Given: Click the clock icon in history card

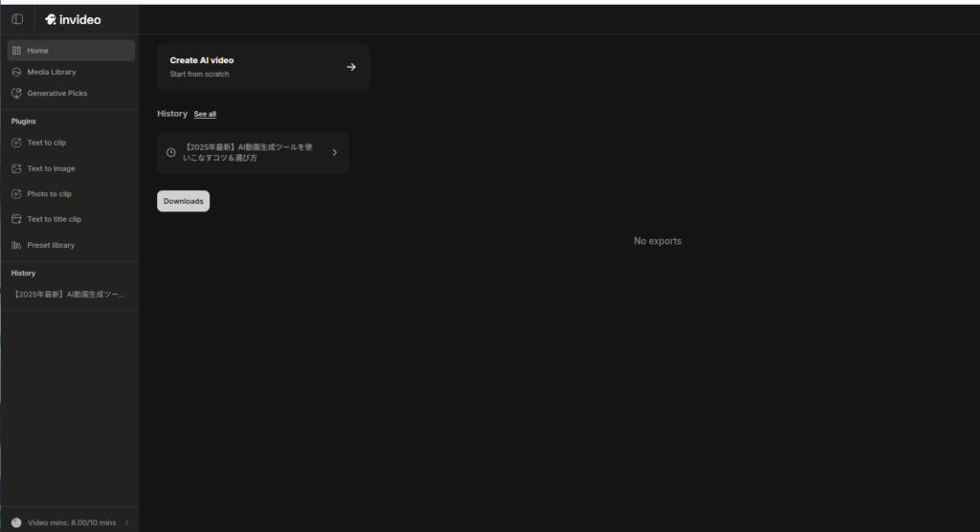Looking at the screenshot, I should point(170,152).
